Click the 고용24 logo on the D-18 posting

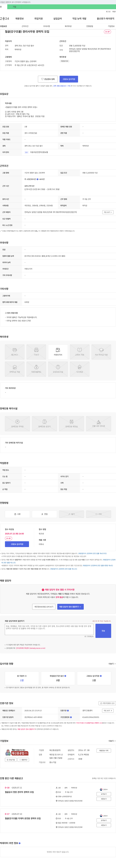(104, 789)
